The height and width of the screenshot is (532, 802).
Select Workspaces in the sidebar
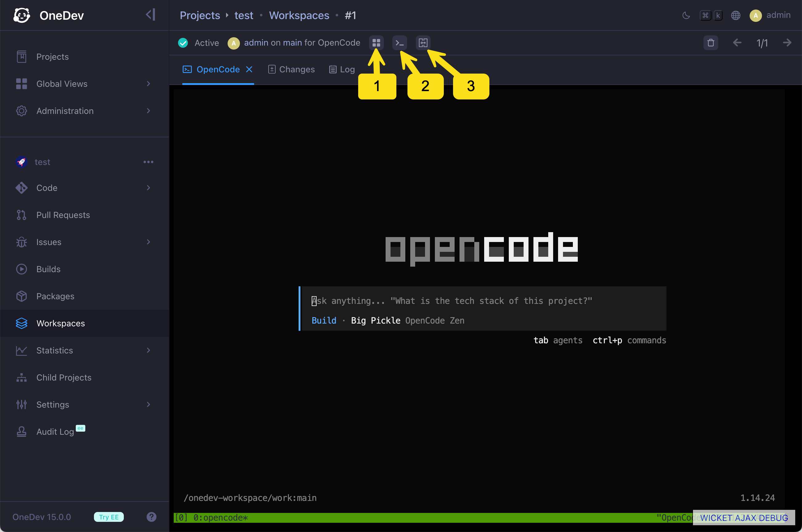point(84,323)
